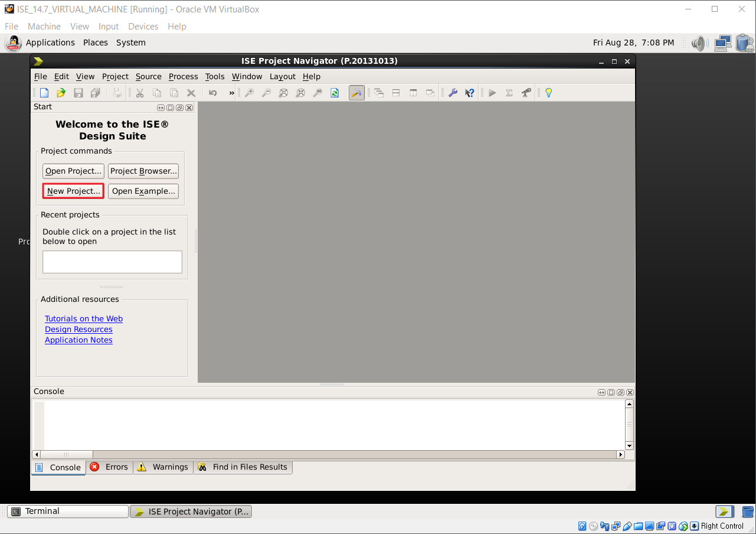Open the Design Resources link
Viewport: 756px width, 534px height.
78,329
